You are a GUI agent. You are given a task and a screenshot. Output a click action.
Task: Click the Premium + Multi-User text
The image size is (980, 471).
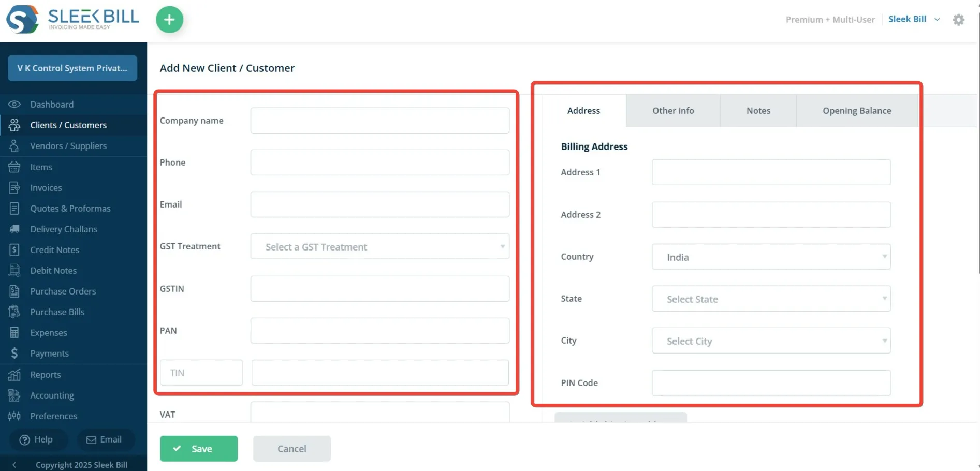[830, 20]
